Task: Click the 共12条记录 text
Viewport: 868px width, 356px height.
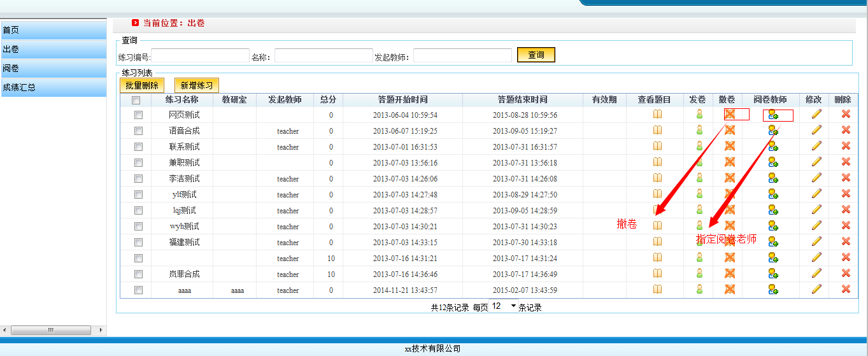Action: pos(450,307)
